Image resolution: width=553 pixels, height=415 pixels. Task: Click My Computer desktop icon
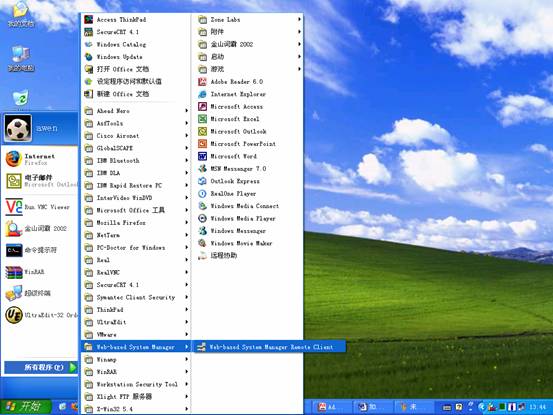tap(20, 59)
